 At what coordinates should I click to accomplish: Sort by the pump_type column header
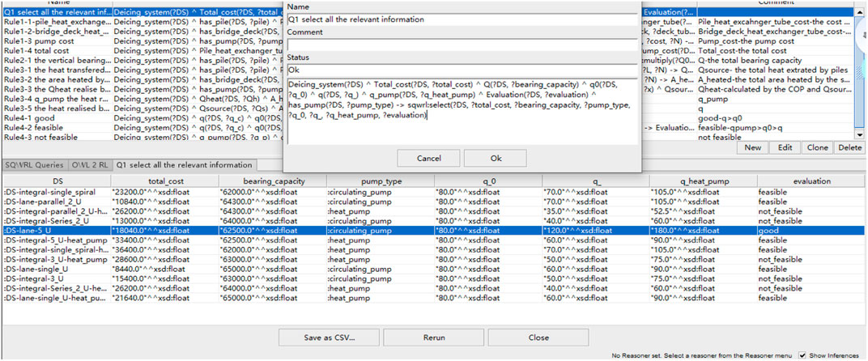click(x=381, y=181)
